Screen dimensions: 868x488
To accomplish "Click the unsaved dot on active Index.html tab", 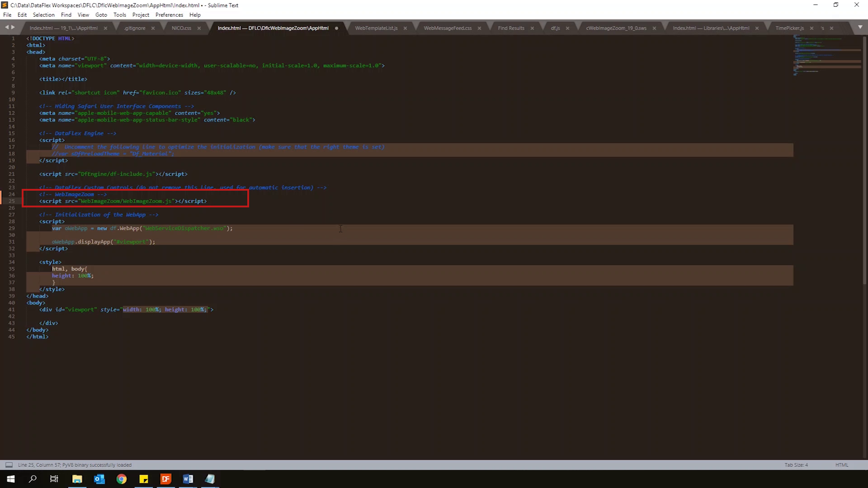I will pos(336,28).
